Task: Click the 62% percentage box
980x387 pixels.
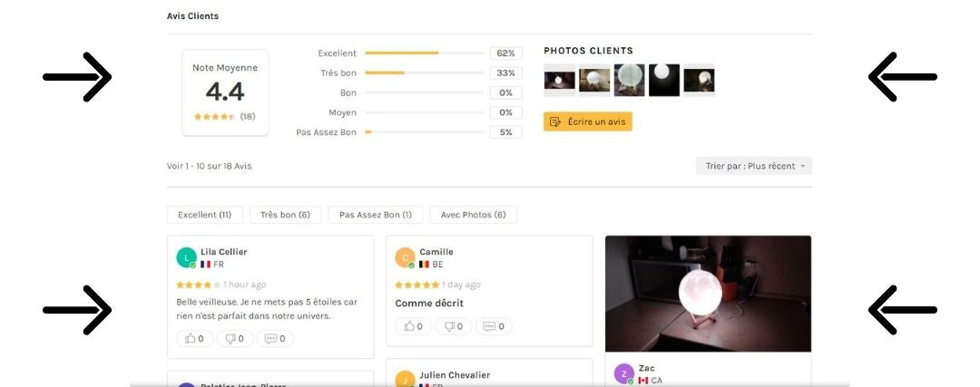Action: pos(505,53)
